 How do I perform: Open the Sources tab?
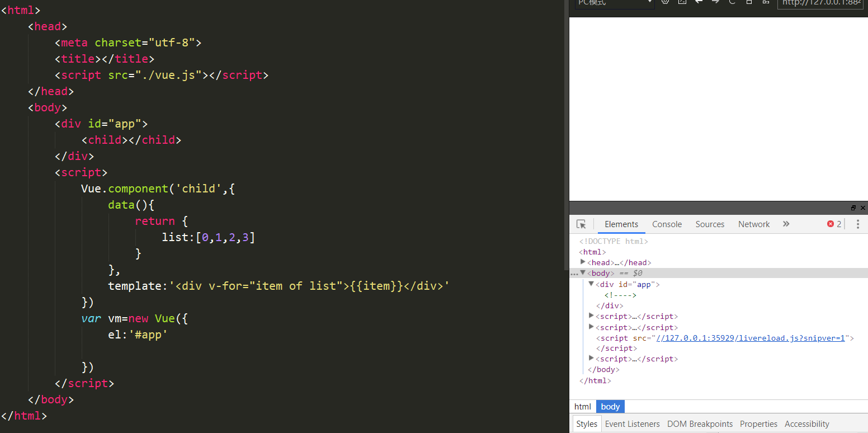tap(710, 224)
